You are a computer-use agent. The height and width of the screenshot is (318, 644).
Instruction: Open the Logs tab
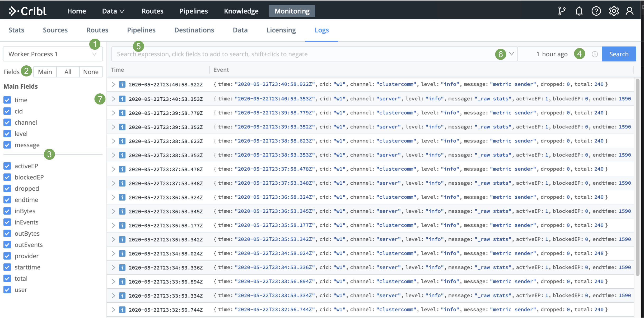click(321, 30)
